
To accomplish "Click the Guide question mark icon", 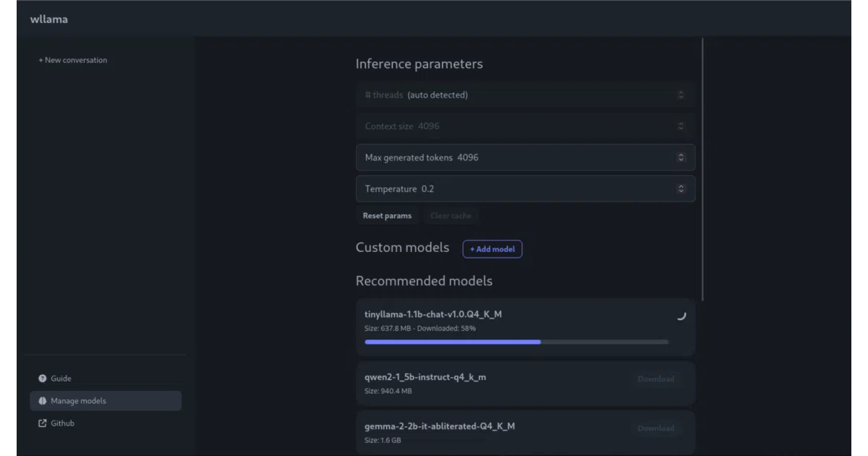I will 42,379.
